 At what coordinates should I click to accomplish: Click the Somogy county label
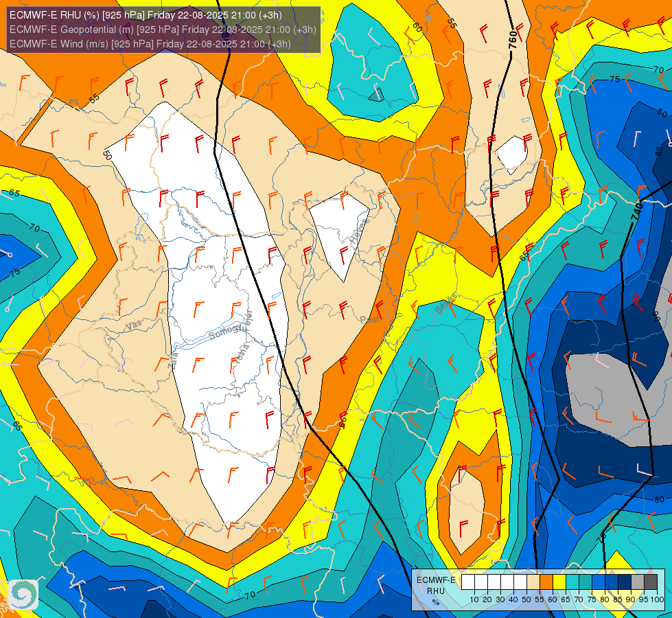(x=226, y=332)
